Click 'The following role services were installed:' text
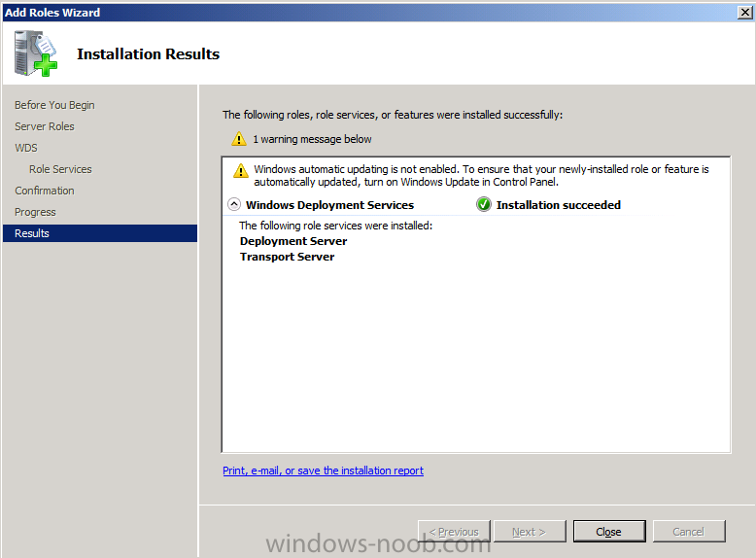The height and width of the screenshot is (558, 756). tap(335, 226)
